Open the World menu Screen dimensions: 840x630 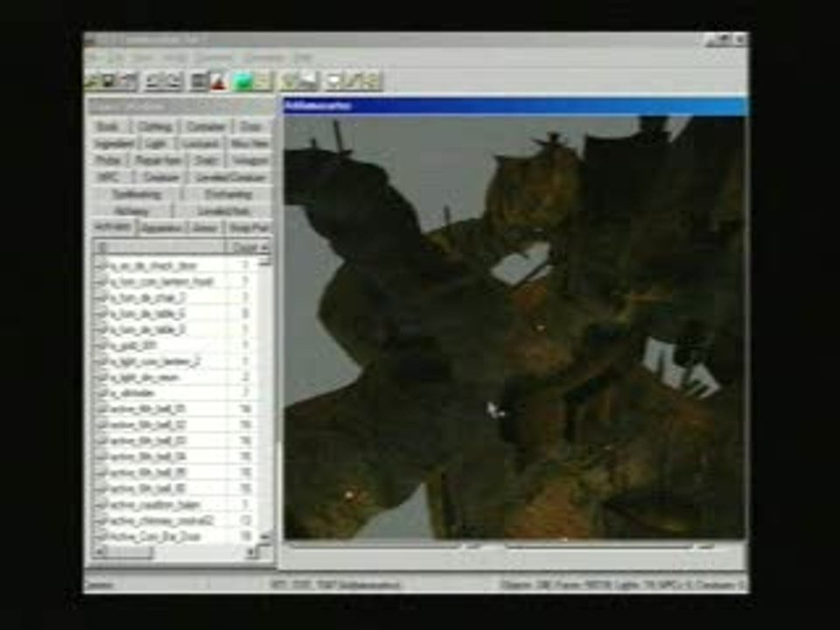tap(174, 57)
